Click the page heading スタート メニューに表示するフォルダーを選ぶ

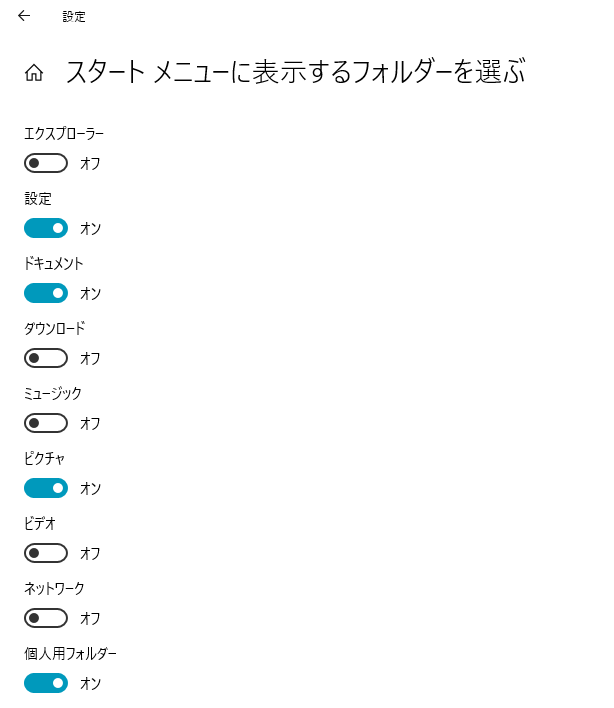(296, 72)
